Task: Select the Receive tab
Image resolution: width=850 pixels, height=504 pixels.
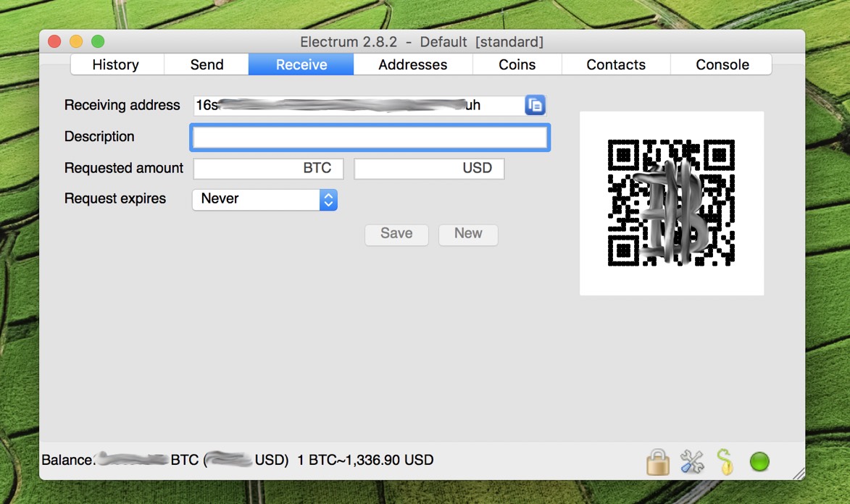Action: tap(301, 64)
